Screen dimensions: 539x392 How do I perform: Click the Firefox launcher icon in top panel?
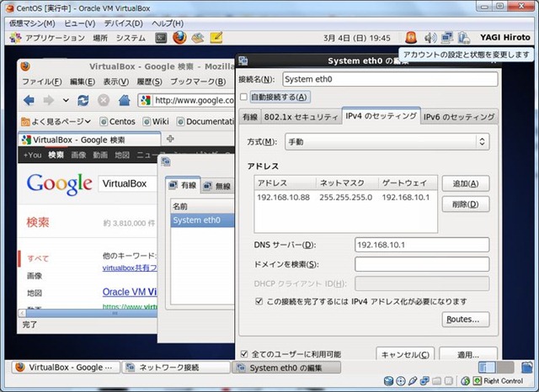179,38
